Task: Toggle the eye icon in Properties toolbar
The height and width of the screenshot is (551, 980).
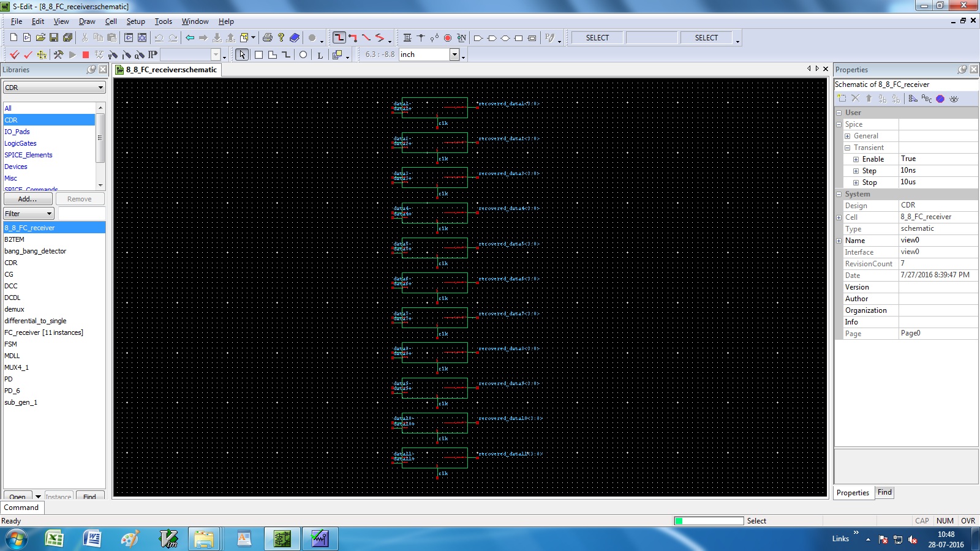Action: [x=954, y=99]
